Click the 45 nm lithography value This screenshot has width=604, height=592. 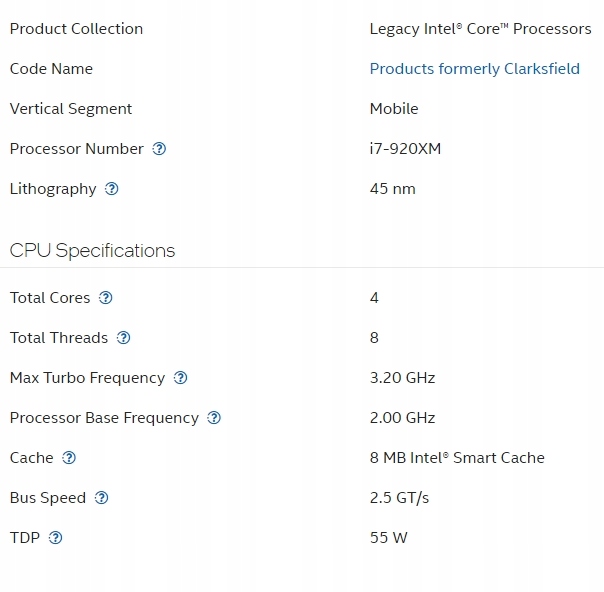(x=393, y=189)
